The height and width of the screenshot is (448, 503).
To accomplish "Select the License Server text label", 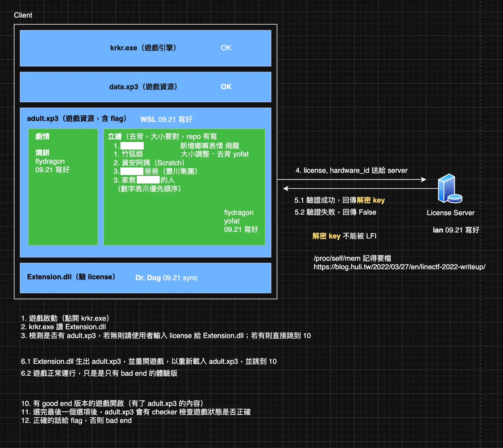I will (450, 213).
